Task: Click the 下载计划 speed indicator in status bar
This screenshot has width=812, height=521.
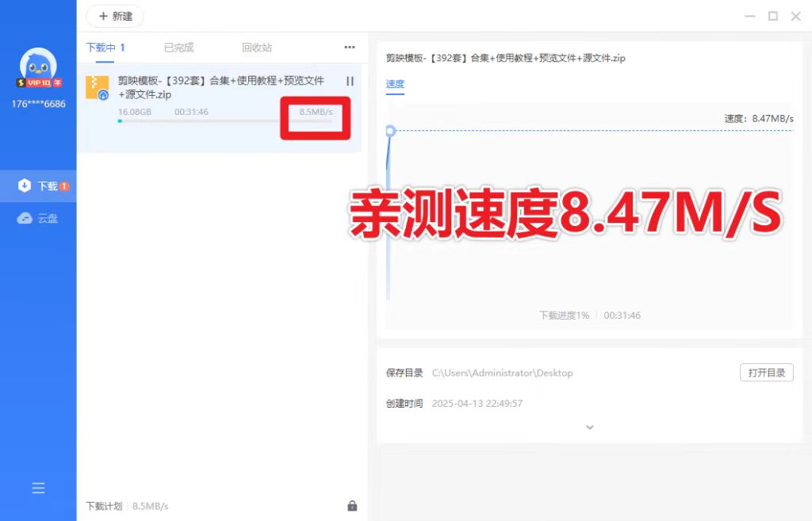Action: pyautogui.click(x=127, y=506)
